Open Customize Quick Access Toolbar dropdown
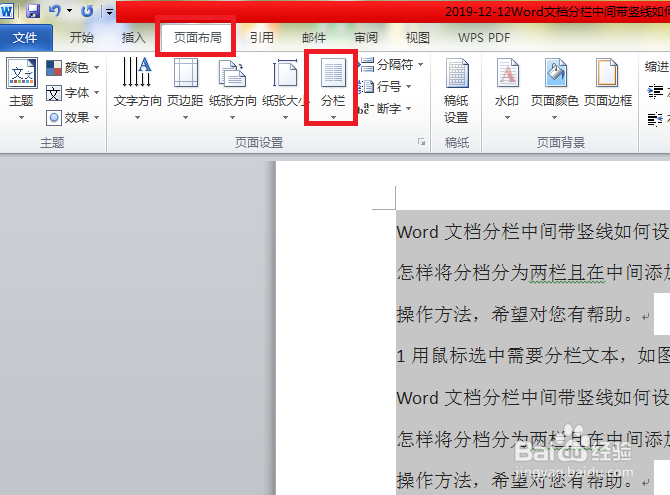670x495 pixels. point(109,12)
